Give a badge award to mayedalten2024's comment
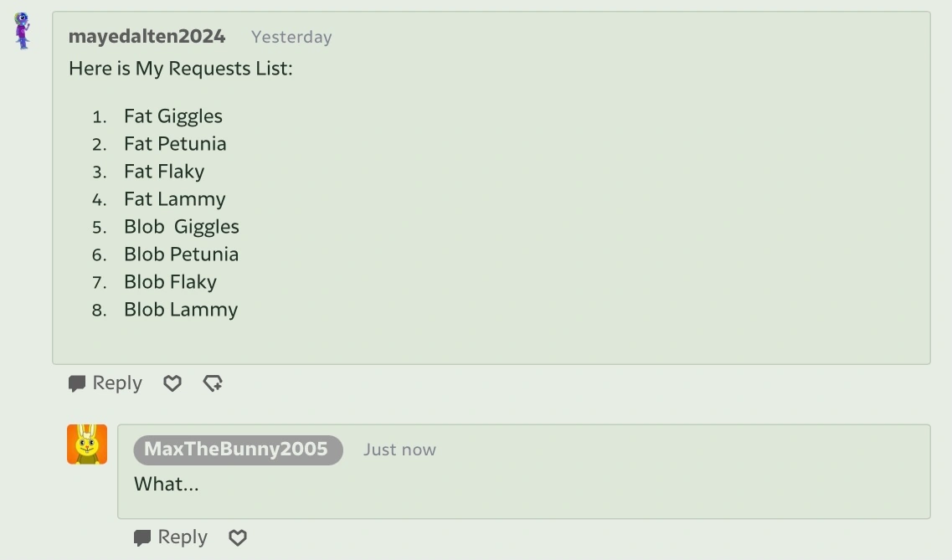This screenshot has height=560, width=952. coord(213,383)
